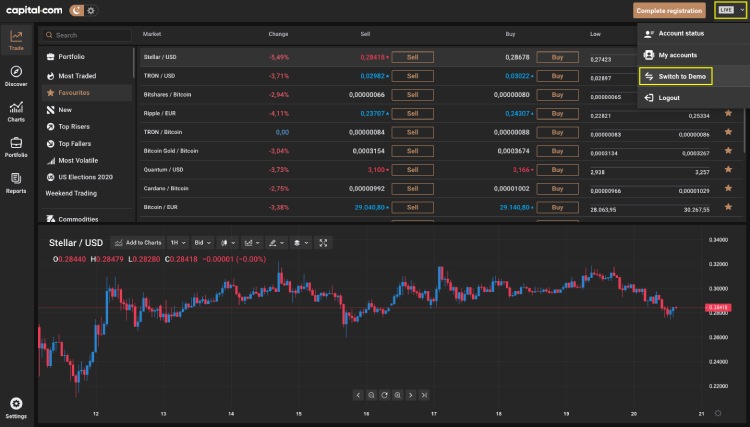Open Reports in left sidebar
The height and width of the screenshot is (427, 750).
tap(16, 183)
